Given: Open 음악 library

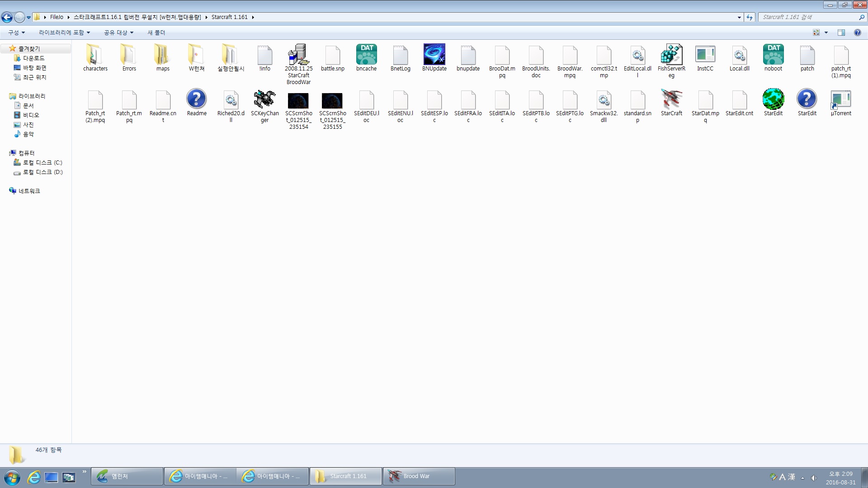Looking at the screenshot, I should pyautogui.click(x=28, y=134).
